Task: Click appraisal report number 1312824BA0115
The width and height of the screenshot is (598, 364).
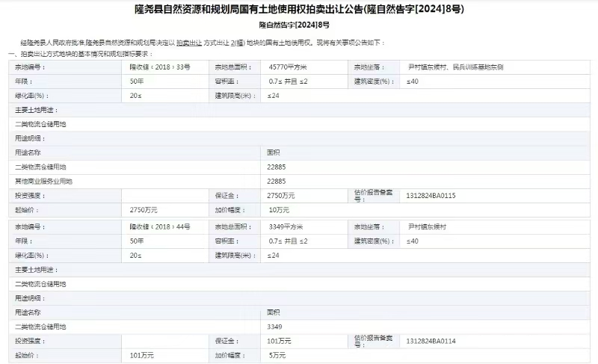Action: [x=431, y=195]
